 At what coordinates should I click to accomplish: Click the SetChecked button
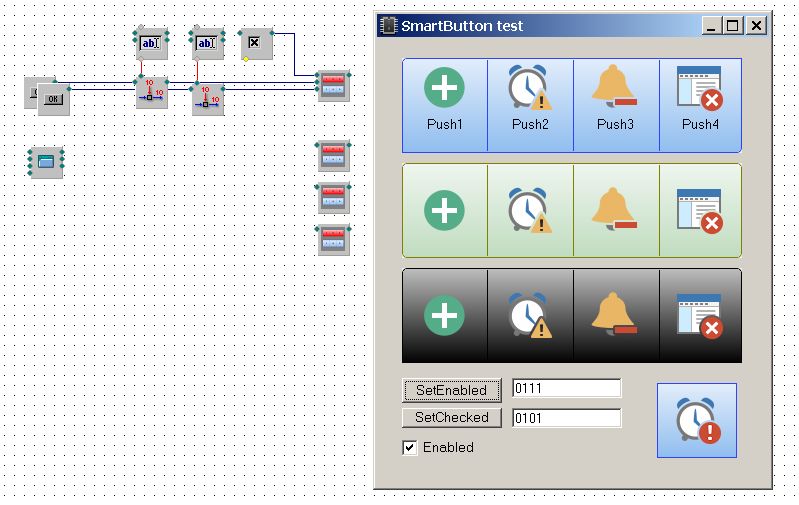click(x=451, y=417)
